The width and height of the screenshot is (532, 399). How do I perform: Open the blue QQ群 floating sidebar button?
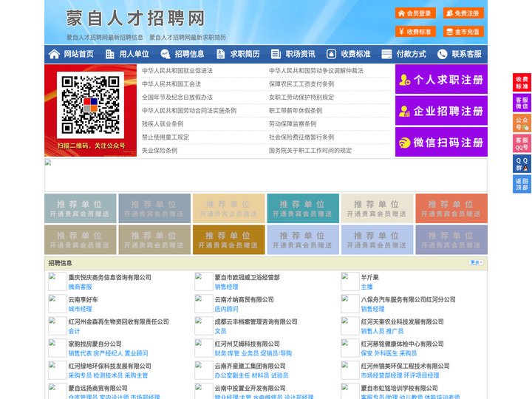[522, 164]
